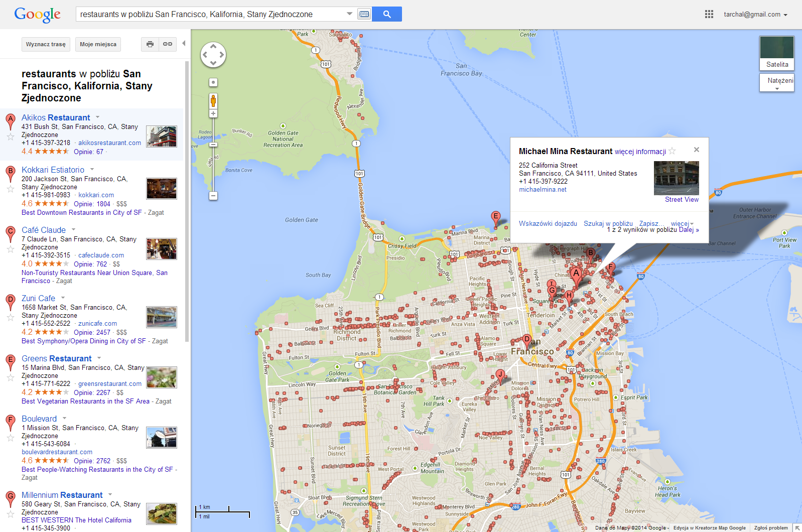Zoom out with minus button

point(213,196)
